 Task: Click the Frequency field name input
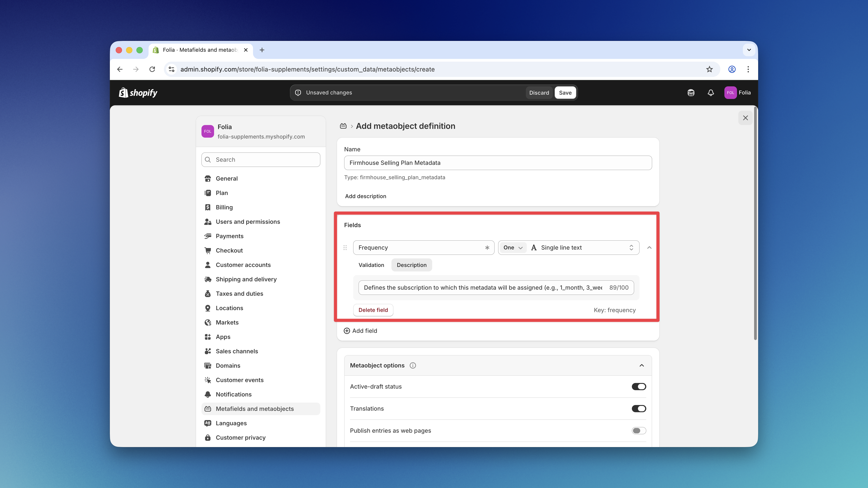point(424,248)
